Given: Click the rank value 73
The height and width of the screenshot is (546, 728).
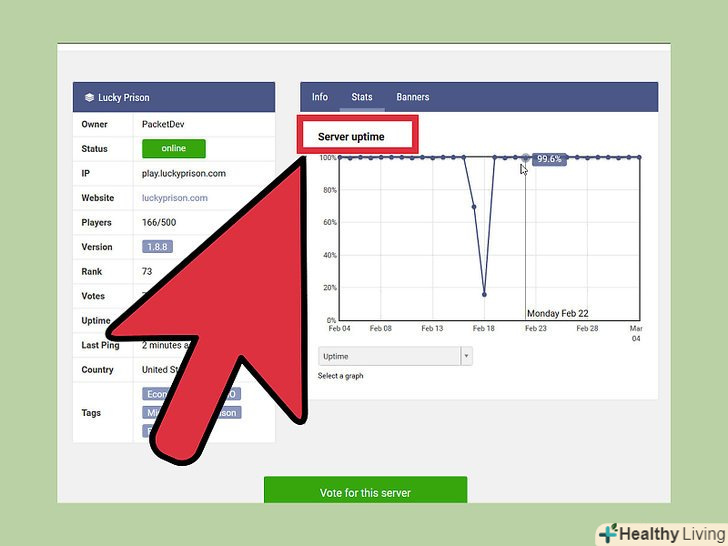Looking at the screenshot, I should [147, 271].
